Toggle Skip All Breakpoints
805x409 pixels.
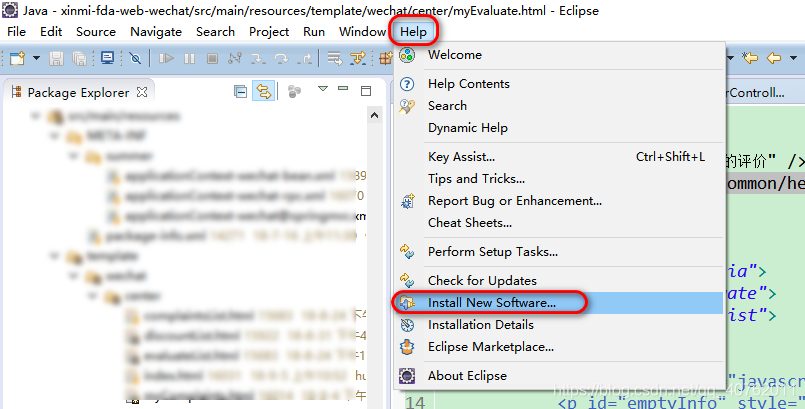pyautogui.click(x=135, y=58)
